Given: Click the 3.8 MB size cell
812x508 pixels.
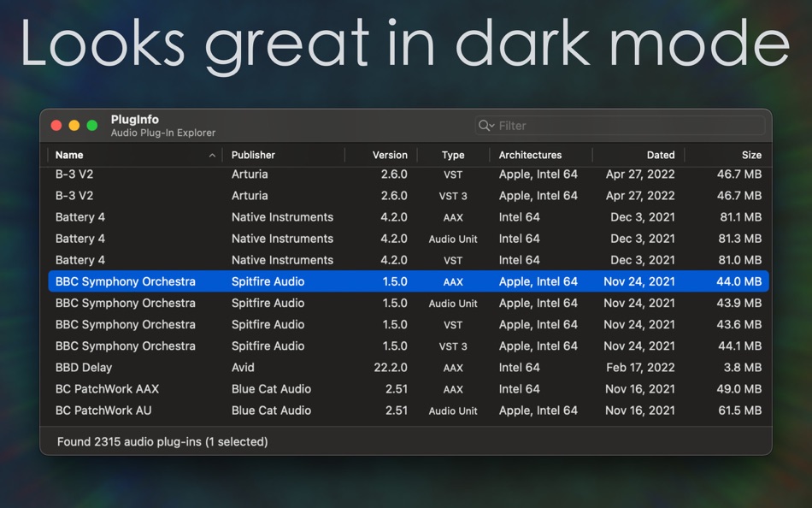Looking at the screenshot, I should pos(742,368).
